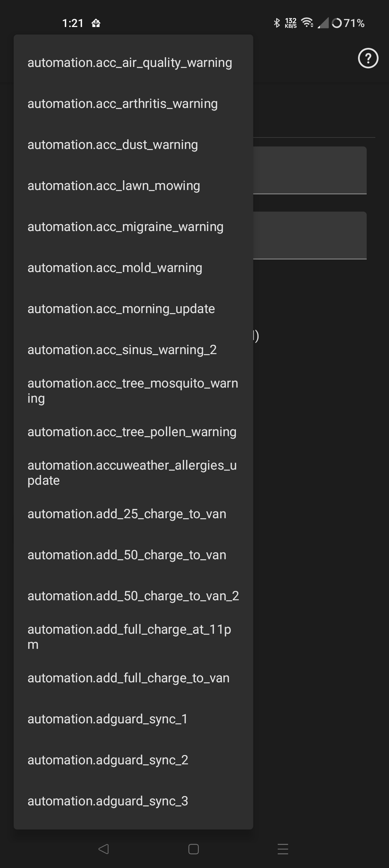Viewport: 389px width, 868px height.
Task: Select automation.add_25_charge_to_van
Action: click(x=133, y=514)
